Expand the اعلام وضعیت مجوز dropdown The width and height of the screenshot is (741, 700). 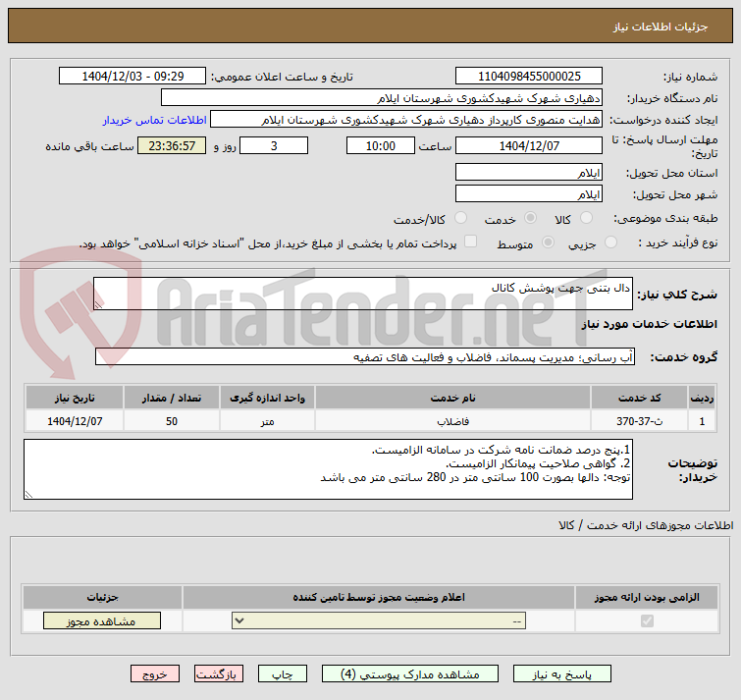tap(379, 621)
